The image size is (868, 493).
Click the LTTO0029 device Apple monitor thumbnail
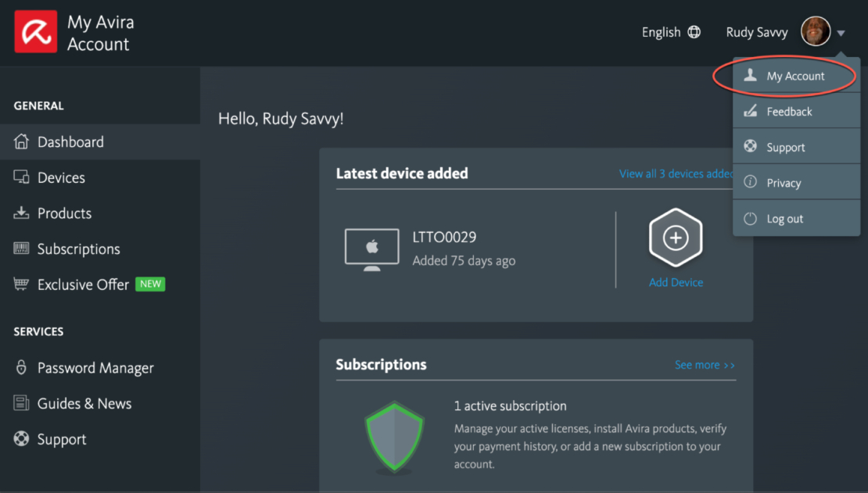(x=371, y=248)
